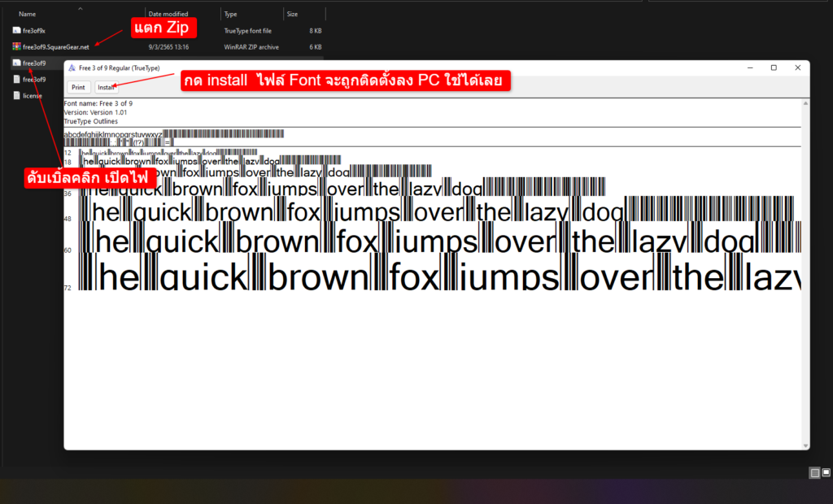833x504 pixels.
Task: Sort files by Date modified
Action: coord(168,14)
